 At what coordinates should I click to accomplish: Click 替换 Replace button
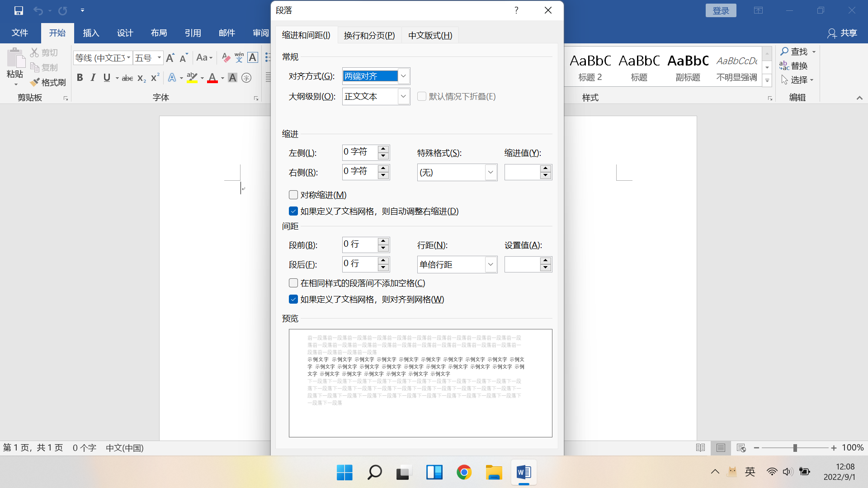(794, 66)
